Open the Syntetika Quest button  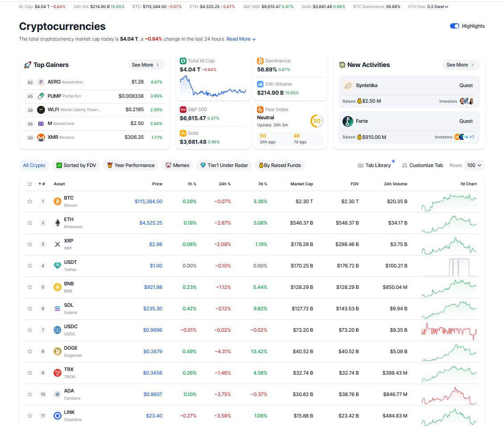click(466, 86)
